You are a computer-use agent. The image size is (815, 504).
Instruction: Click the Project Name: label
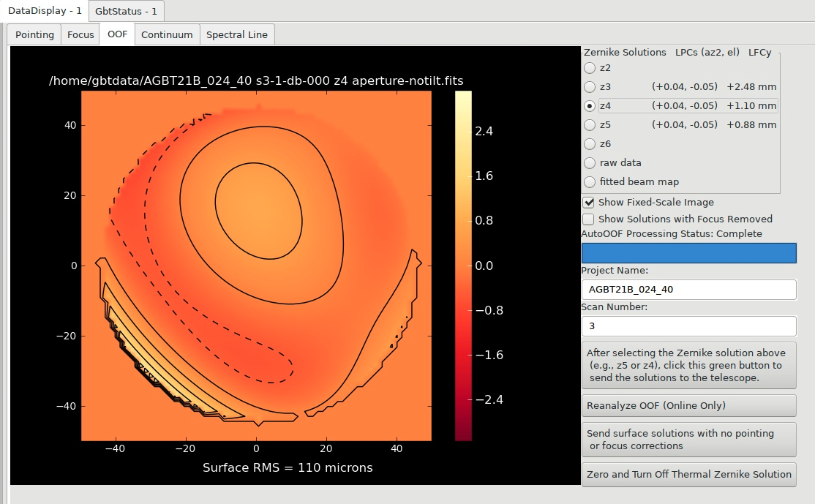tap(615, 270)
